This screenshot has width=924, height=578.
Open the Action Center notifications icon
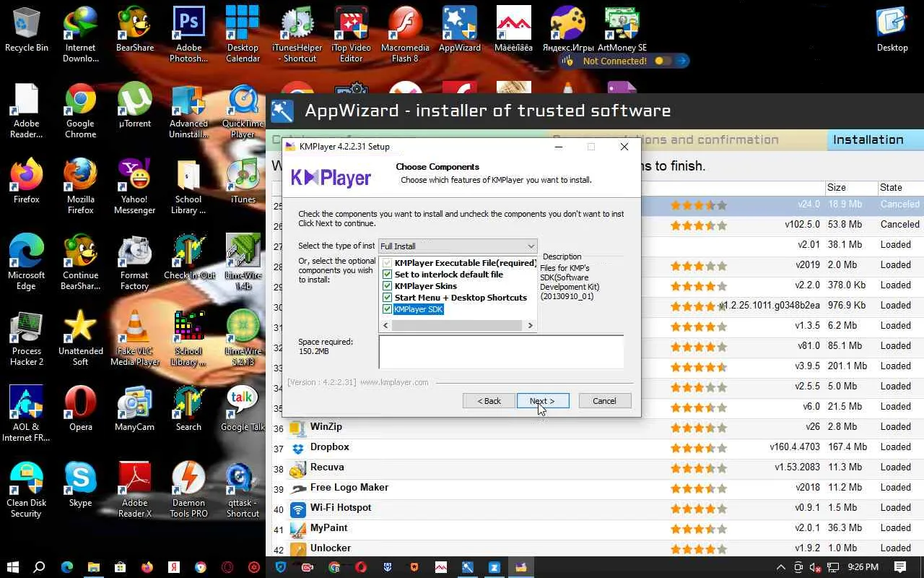coord(900,567)
